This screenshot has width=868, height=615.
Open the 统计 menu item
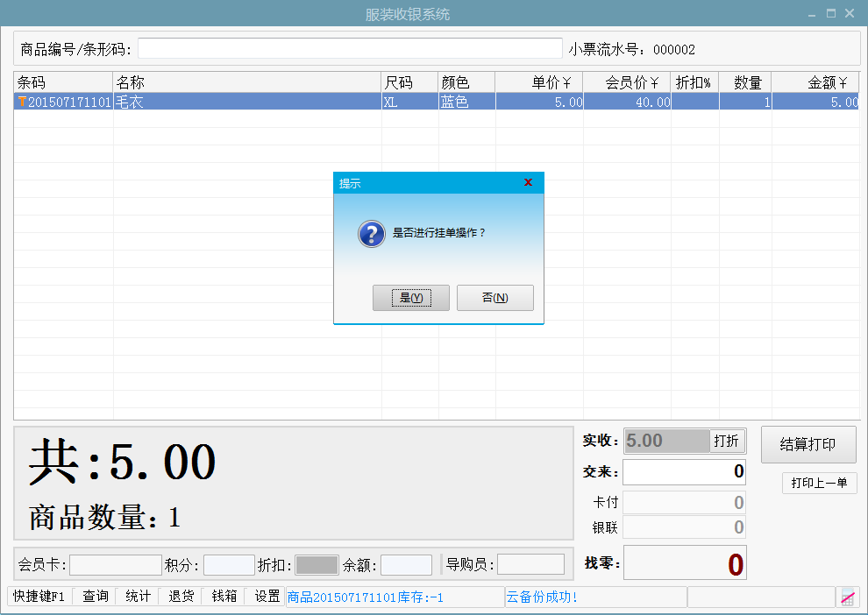point(138,597)
